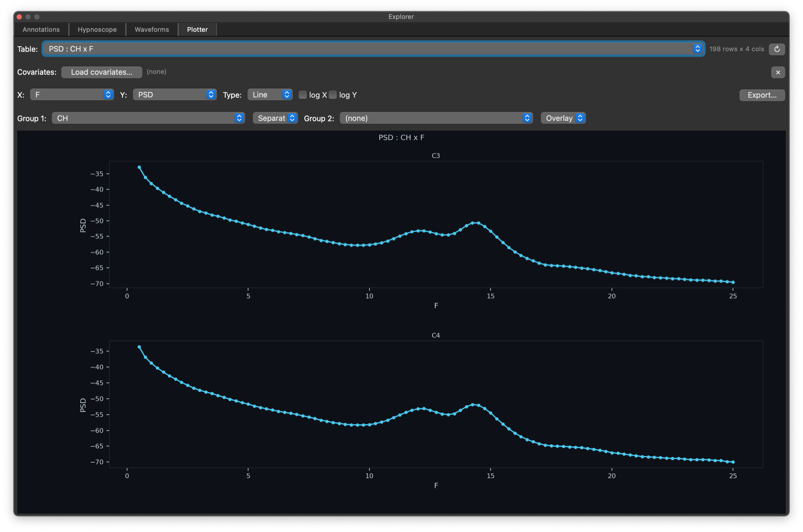
Task: Expand the Group 2 (none) dropdown
Action: tap(436, 118)
